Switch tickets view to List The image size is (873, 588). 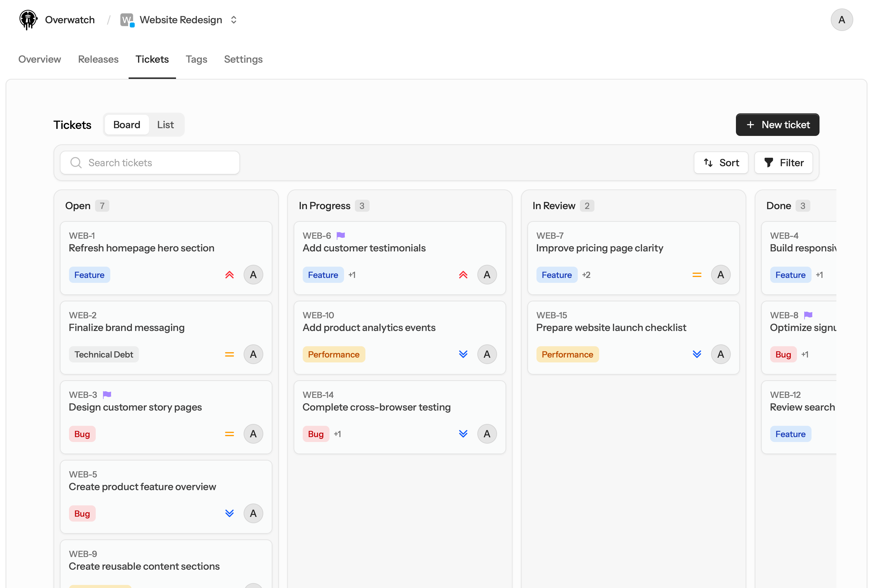click(165, 125)
